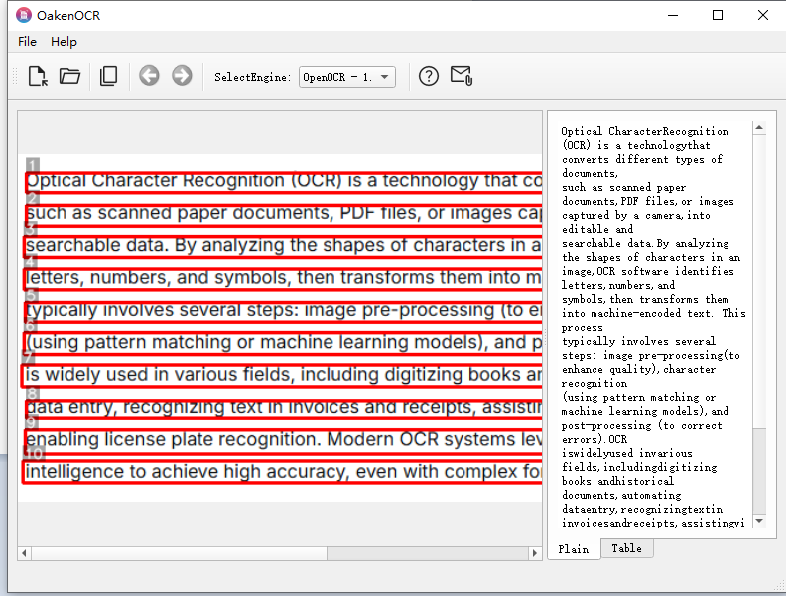Screen dimensions: 786x596
Task: Open an image using the folder icon
Action: [x=70, y=77]
